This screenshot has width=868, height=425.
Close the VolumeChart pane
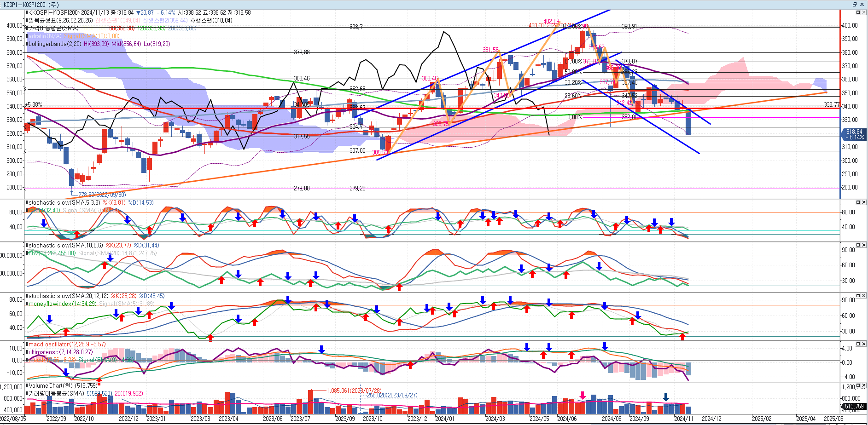click(863, 385)
